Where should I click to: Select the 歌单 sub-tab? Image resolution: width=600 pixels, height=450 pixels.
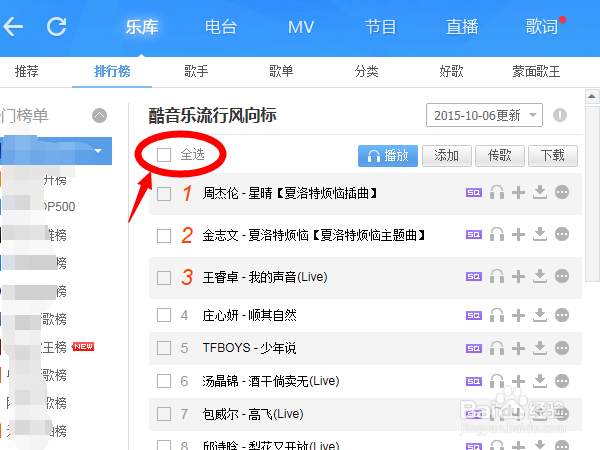coord(281,71)
